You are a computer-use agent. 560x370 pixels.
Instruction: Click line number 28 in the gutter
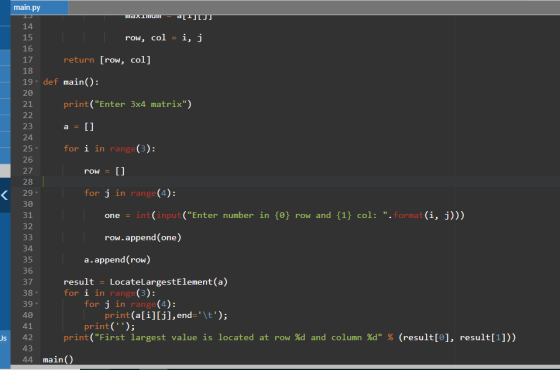pyautogui.click(x=28, y=182)
